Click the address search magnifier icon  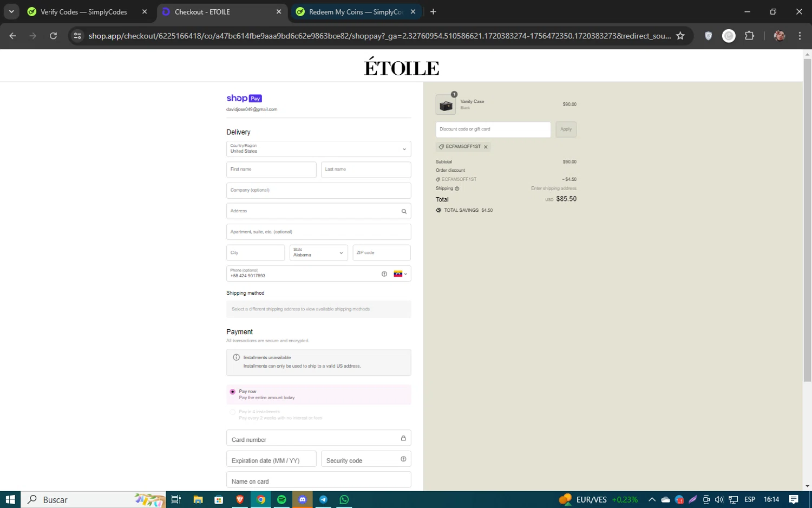(x=404, y=211)
